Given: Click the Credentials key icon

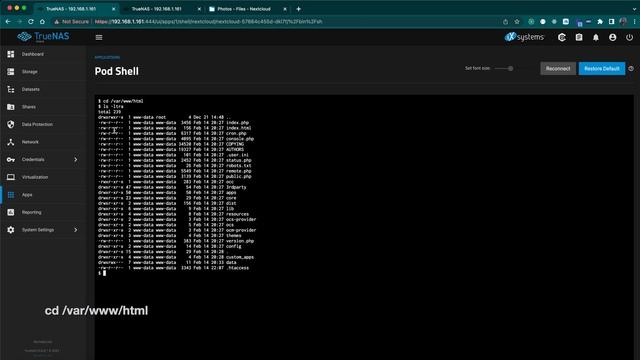Looking at the screenshot, I should [x=11, y=159].
